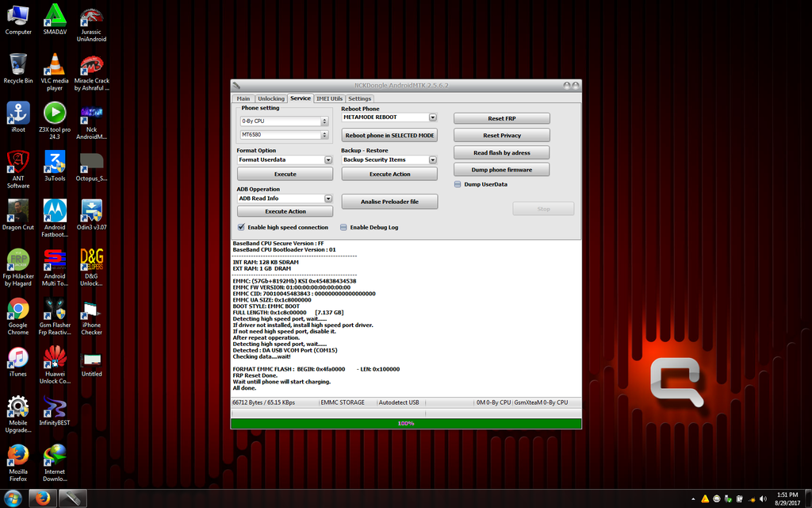Screen dimensions: 812x508
Task: Launch Mobile Upgrade shortcut
Action: click(x=18, y=414)
